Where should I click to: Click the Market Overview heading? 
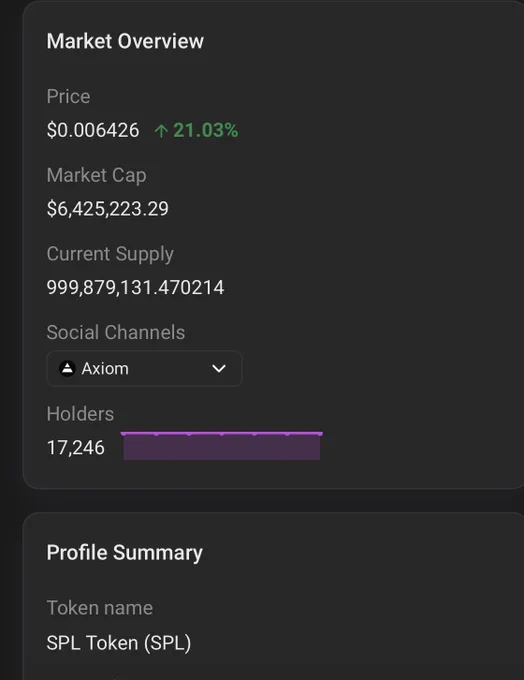(x=125, y=41)
